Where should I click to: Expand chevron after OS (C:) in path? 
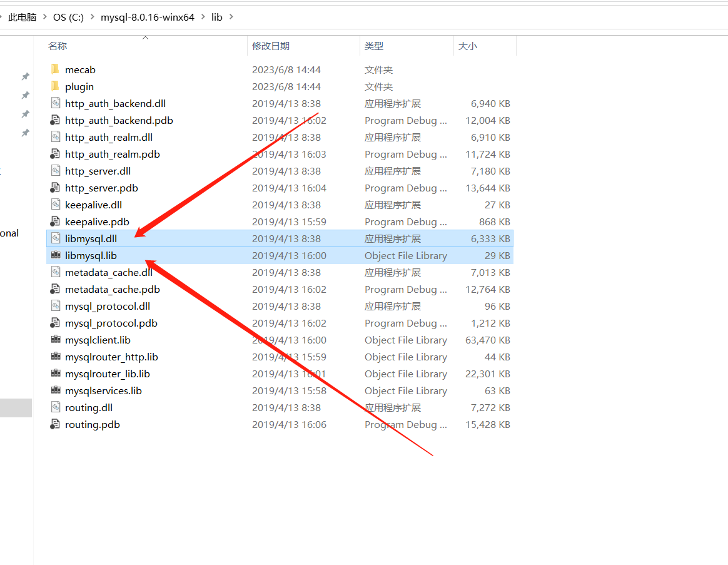(x=93, y=17)
